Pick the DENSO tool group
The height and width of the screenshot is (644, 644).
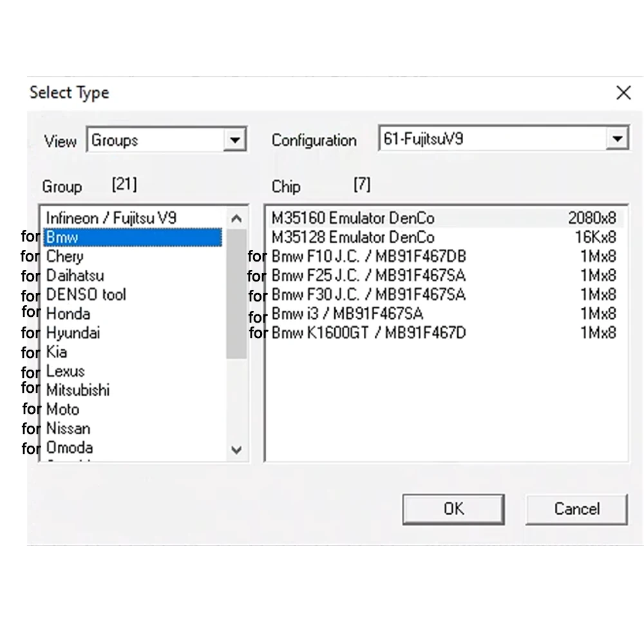[x=133, y=294]
